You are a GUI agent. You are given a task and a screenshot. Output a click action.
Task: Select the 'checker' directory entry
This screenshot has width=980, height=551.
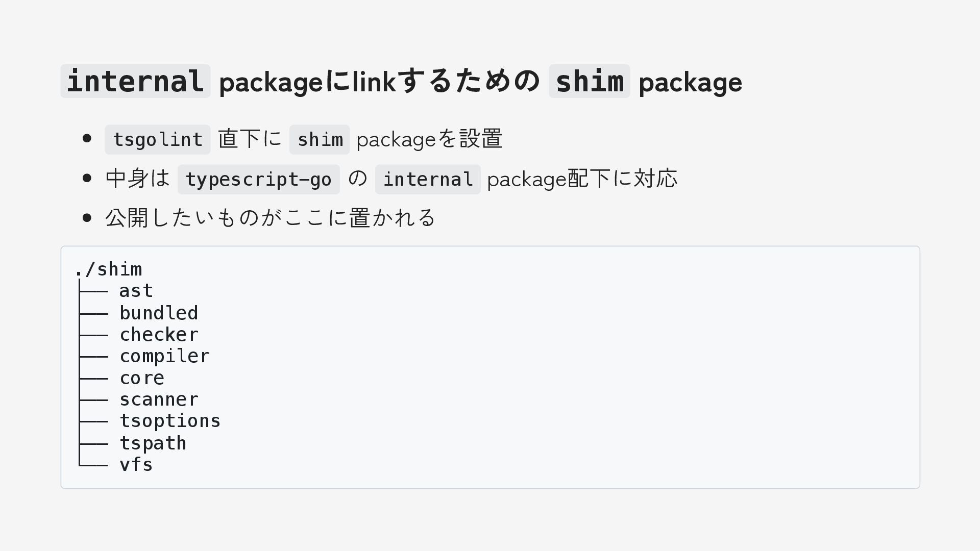pyautogui.click(x=159, y=335)
